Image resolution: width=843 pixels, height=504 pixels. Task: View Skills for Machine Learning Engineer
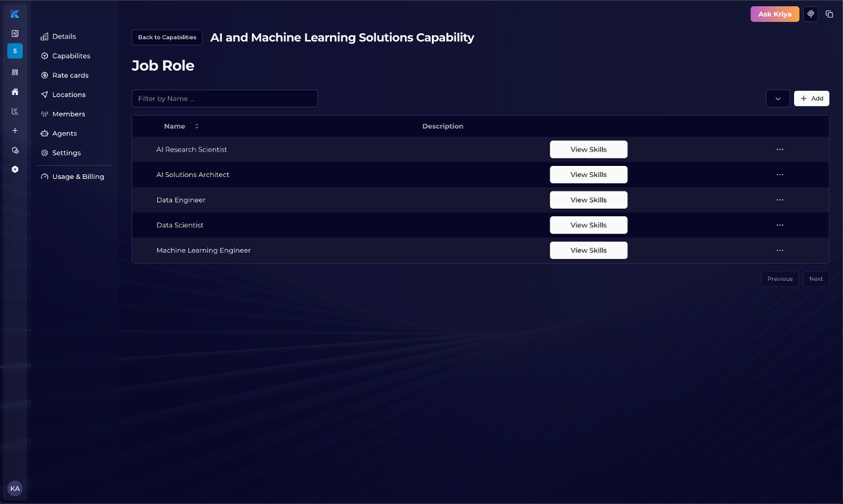pyautogui.click(x=588, y=251)
